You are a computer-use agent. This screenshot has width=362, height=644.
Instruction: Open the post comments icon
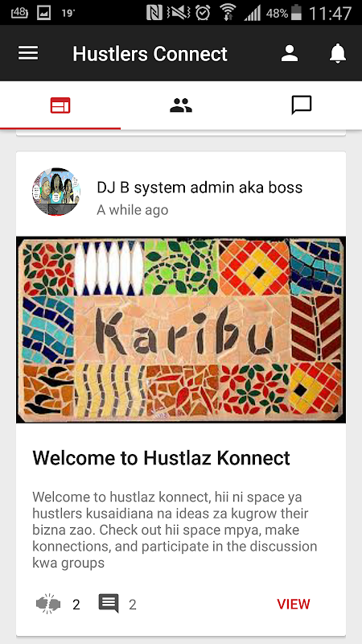pyautogui.click(x=109, y=603)
